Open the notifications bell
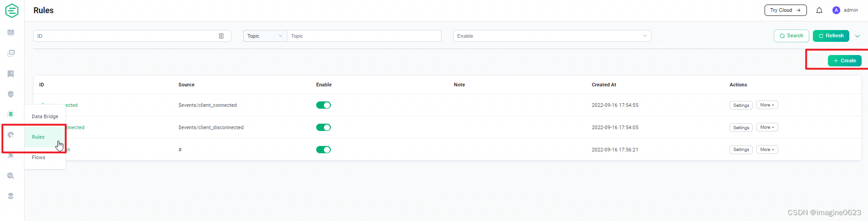868x221 pixels. click(819, 10)
